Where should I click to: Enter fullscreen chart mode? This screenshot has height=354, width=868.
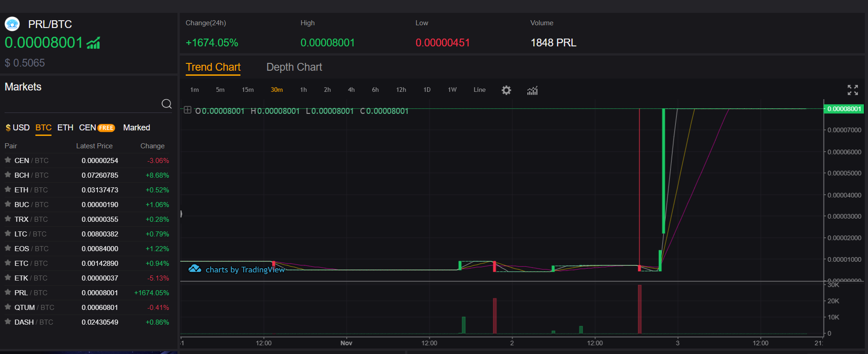(x=852, y=90)
